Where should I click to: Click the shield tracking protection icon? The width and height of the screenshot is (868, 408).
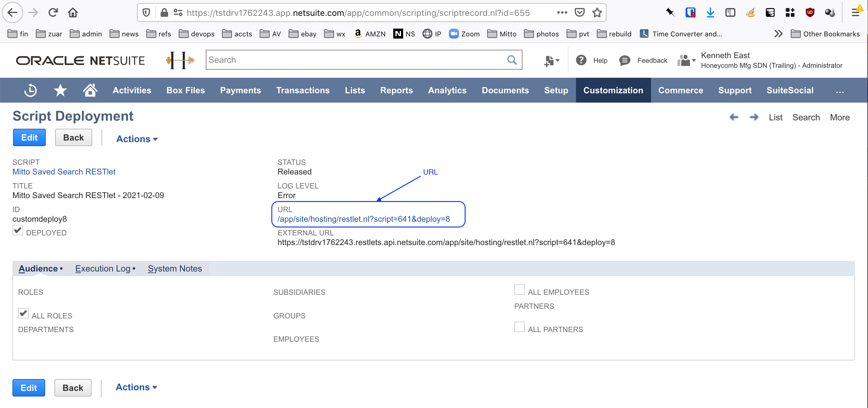(146, 13)
